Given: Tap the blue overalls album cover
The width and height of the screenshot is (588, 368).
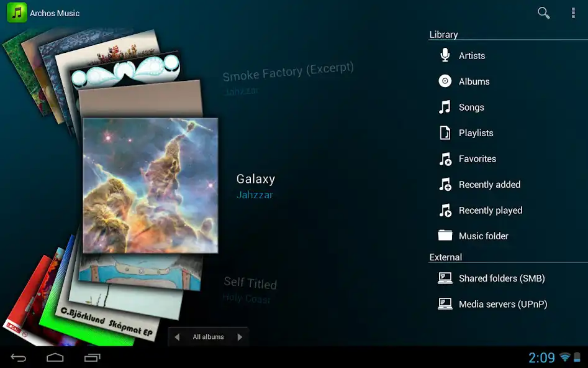Looking at the screenshot, I should coord(140,272).
